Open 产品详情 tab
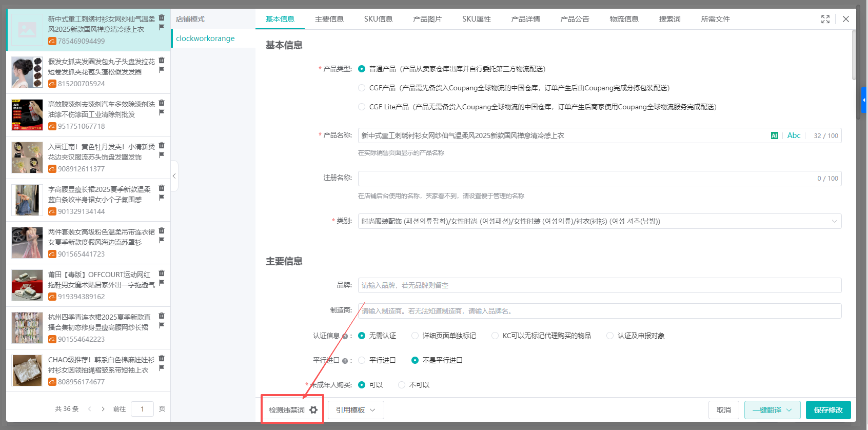 tap(526, 19)
